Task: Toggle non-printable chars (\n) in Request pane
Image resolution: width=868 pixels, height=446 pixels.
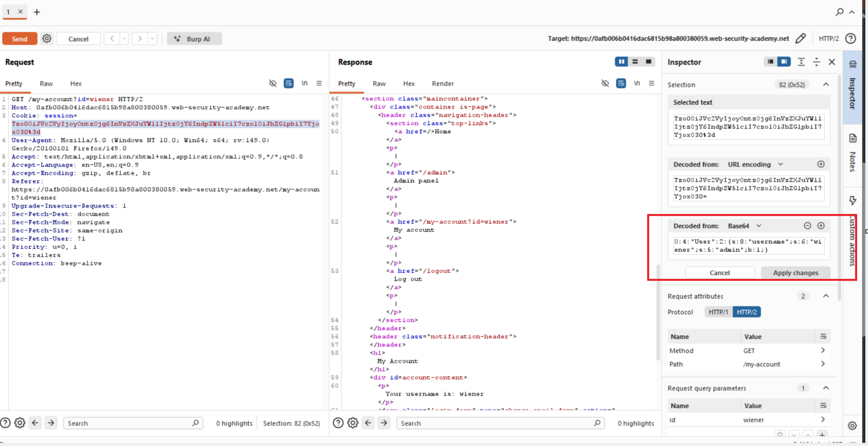Action: 305,84
